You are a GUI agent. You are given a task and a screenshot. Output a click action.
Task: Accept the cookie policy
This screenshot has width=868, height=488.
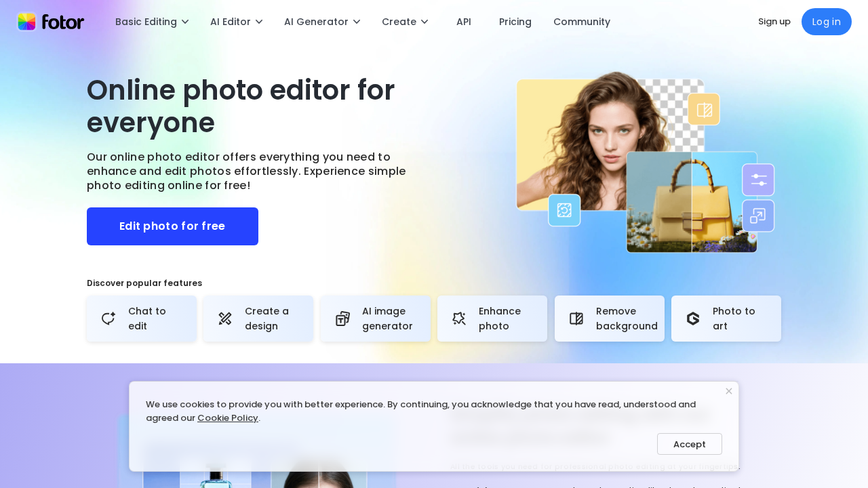689,444
